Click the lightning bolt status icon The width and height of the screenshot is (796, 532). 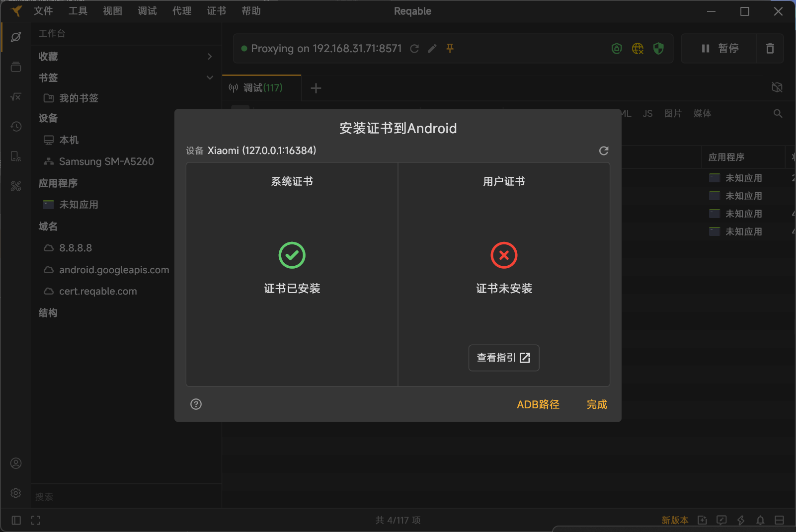(741, 521)
